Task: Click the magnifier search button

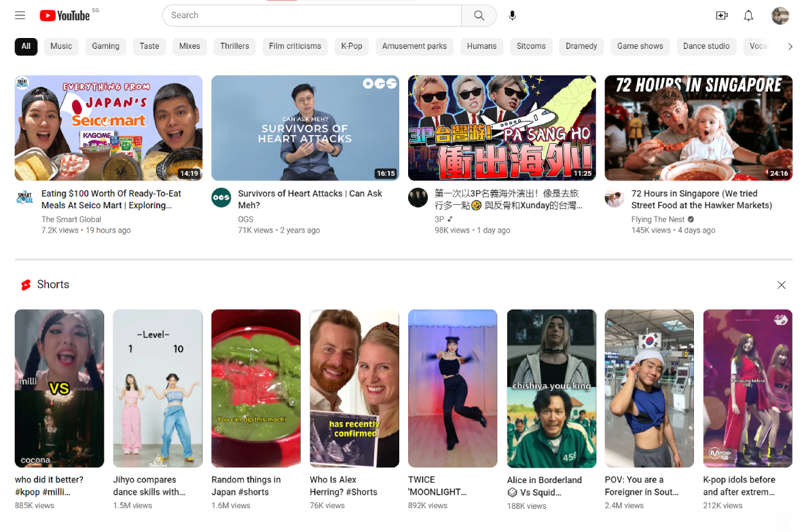Action: tap(479, 16)
